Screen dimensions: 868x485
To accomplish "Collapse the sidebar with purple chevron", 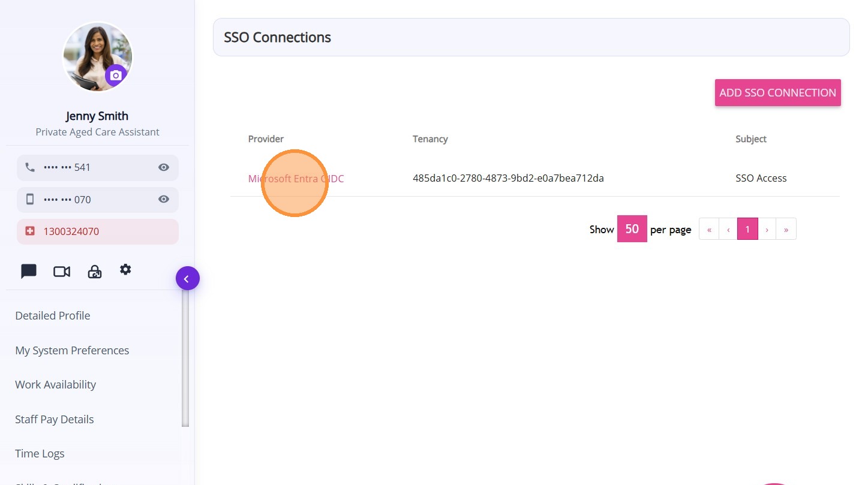I will point(187,278).
